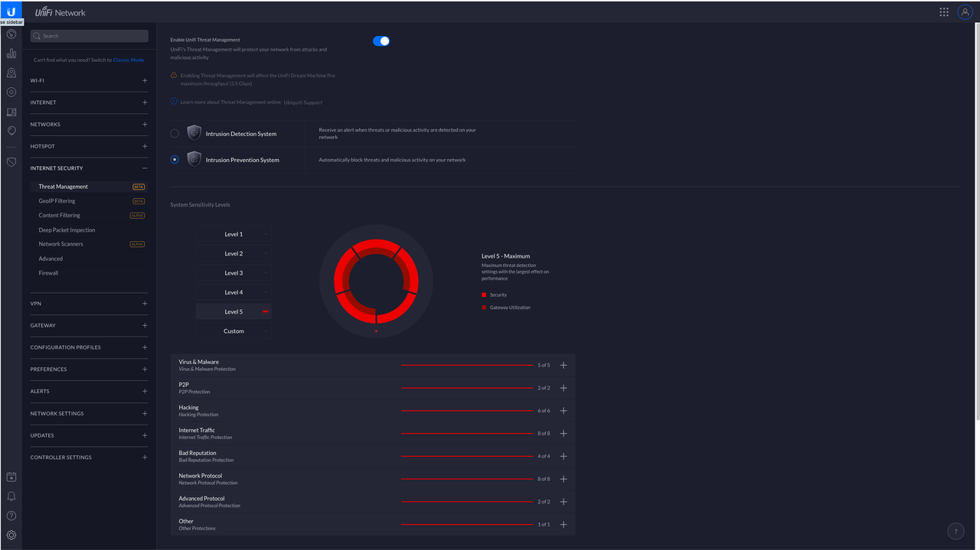Image resolution: width=980 pixels, height=550 pixels.
Task: Open the Threat Management shield sidebar icon
Action: click(11, 162)
